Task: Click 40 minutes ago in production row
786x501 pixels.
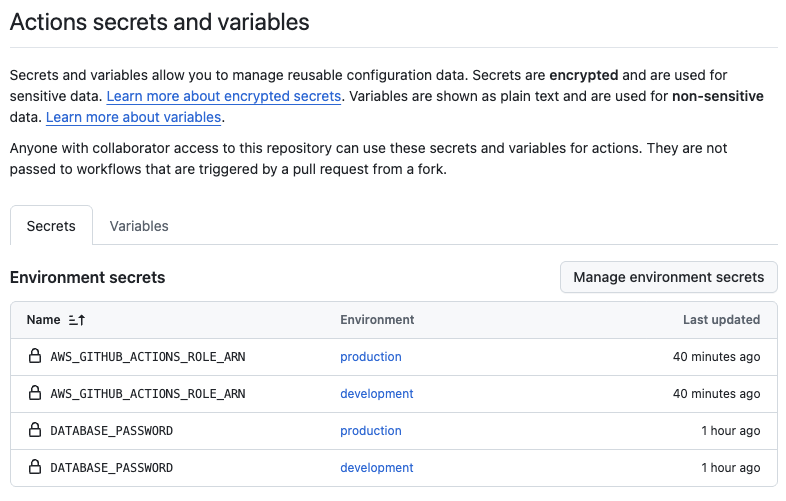Action: [x=716, y=357]
